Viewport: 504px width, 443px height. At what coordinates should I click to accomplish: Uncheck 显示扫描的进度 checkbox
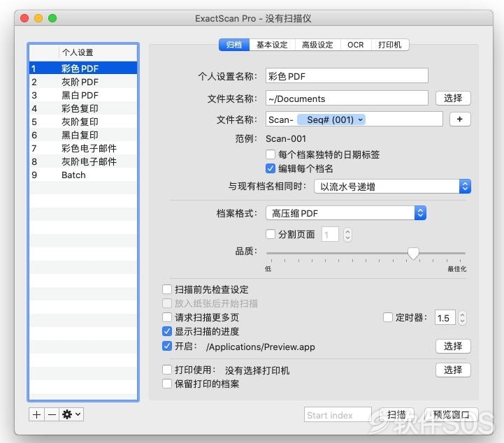(167, 331)
